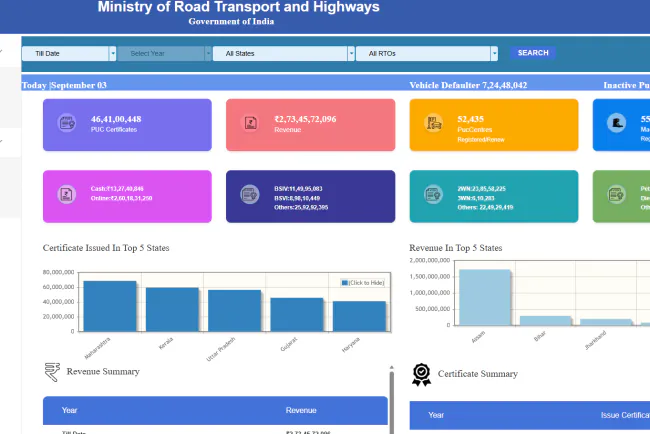Screen dimensions: 650x434
Task: Click the Assam bar in revenue chart
Action: [485, 298]
